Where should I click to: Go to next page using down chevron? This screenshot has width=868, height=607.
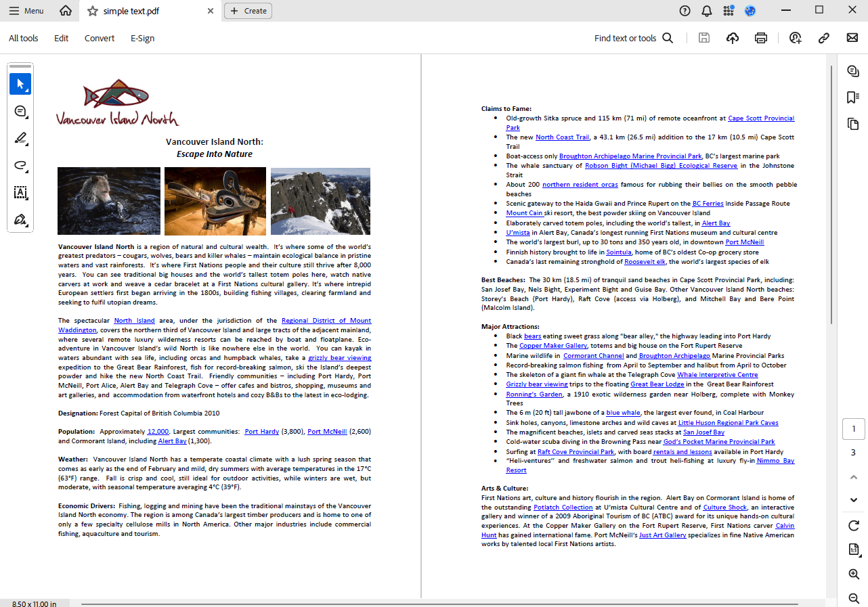click(853, 500)
